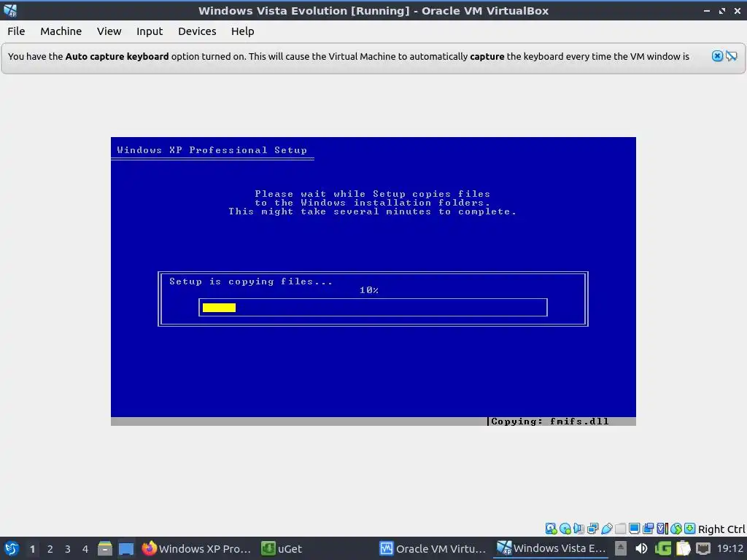This screenshot has height=560, width=747.
Task: Open the USB devices status icon
Action: point(607,529)
